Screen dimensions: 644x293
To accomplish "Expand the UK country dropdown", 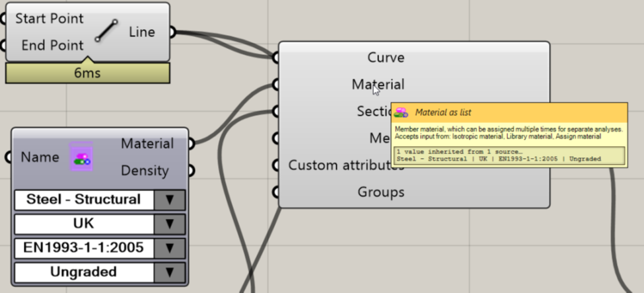I will click(x=170, y=224).
